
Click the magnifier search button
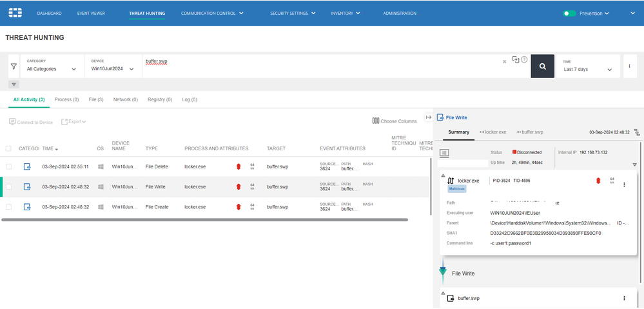(542, 66)
